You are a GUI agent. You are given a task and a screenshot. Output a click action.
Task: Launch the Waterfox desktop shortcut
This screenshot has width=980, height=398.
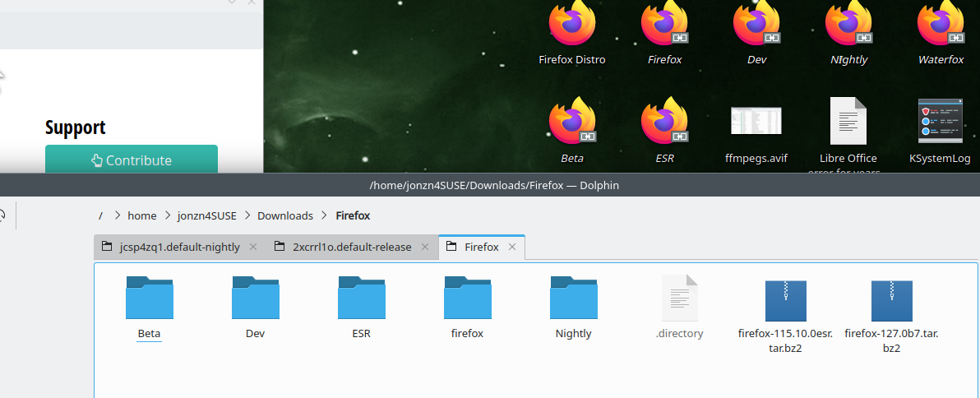point(941,25)
